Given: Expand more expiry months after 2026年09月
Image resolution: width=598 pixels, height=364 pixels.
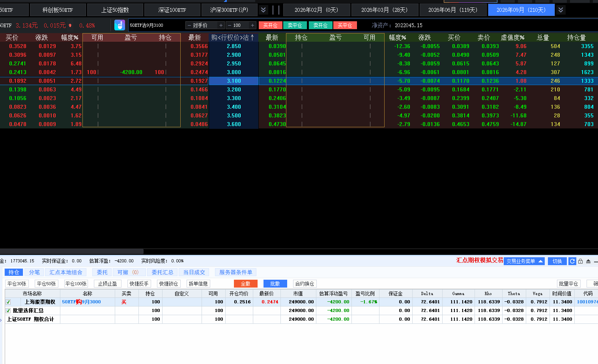Looking at the screenshot, I should [x=561, y=10].
